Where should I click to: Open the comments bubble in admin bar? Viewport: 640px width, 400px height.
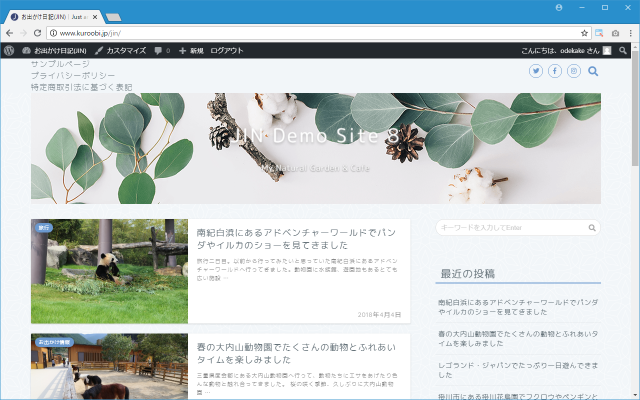point(162,51)
